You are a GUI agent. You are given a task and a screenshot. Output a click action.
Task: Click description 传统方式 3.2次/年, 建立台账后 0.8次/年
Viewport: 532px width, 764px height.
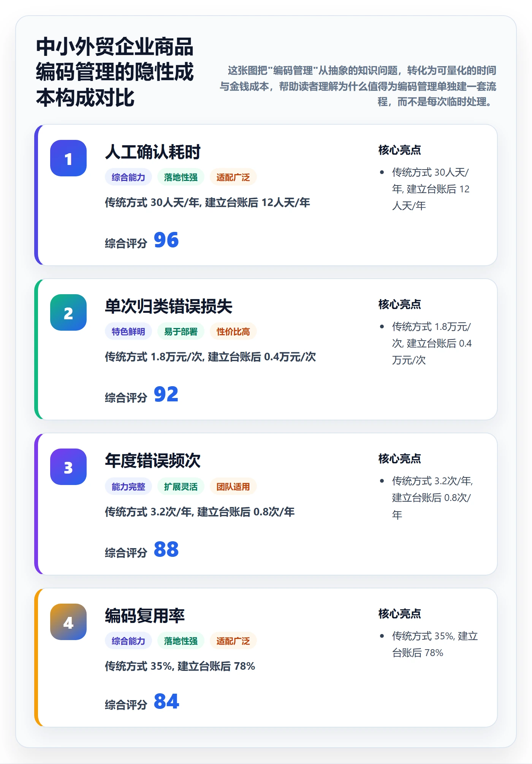coord(200,512)
